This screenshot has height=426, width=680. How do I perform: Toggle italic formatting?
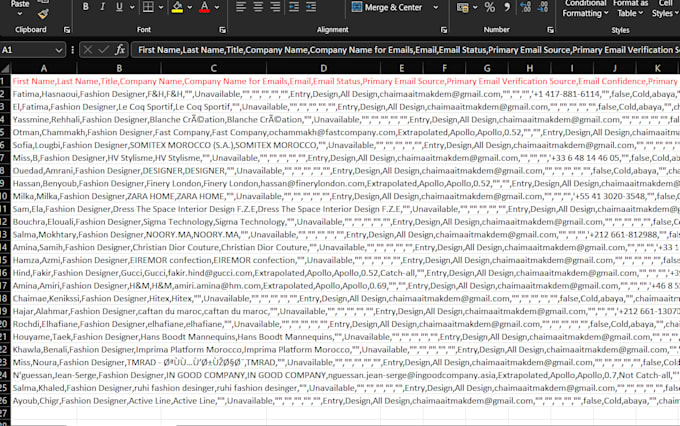102,7
